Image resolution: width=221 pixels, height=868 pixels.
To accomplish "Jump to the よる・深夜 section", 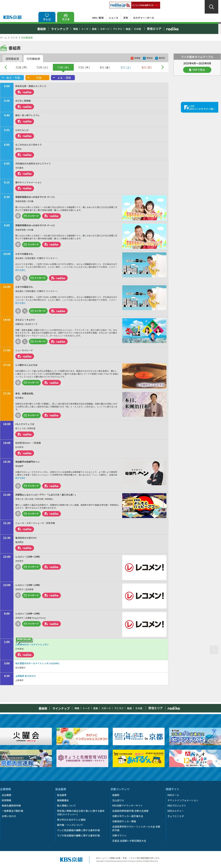I will [63, 77].
